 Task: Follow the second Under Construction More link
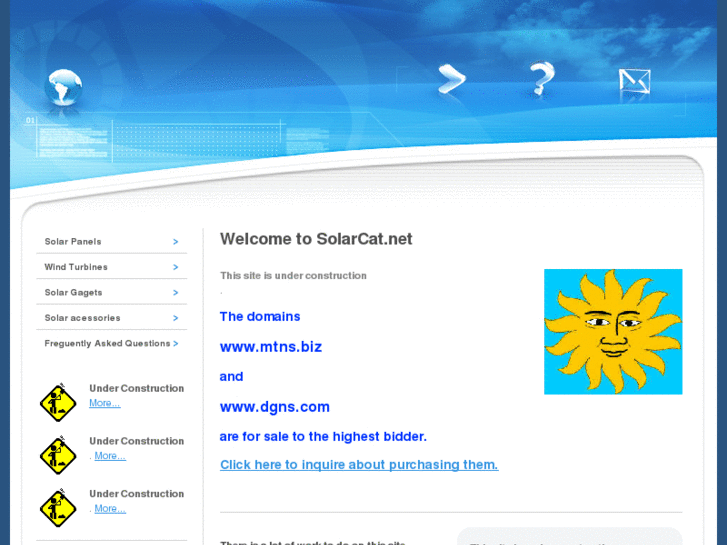click(110, 456)
